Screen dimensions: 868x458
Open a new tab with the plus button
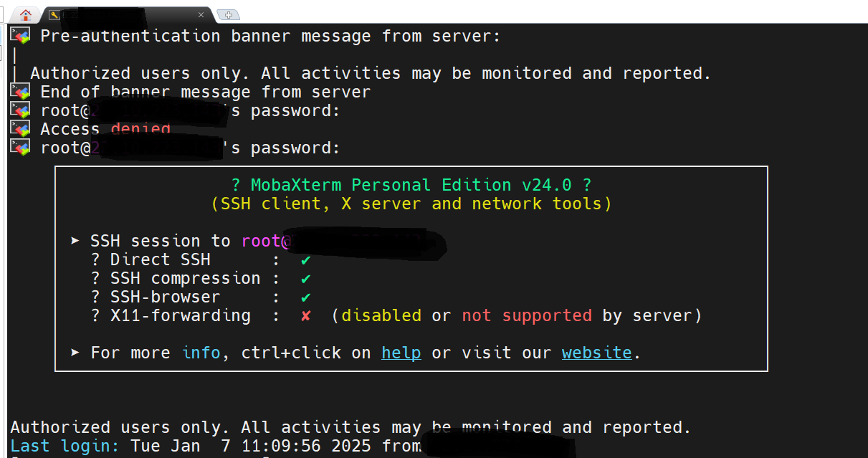(228, 14)
